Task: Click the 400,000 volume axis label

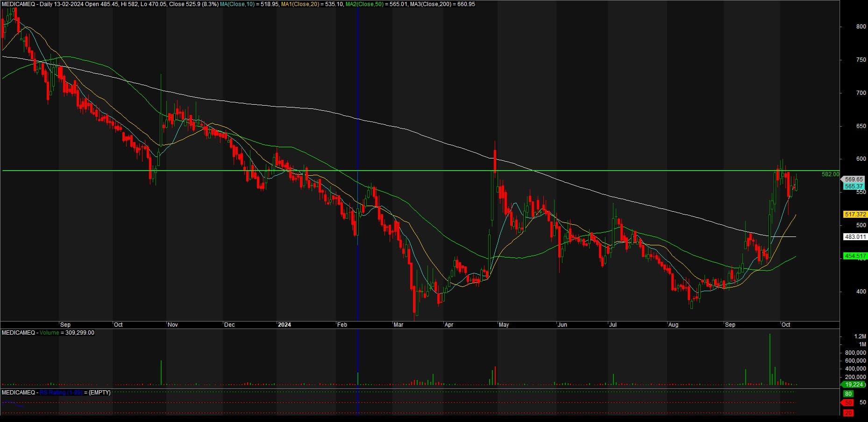Action: click(x=855, y=369)
